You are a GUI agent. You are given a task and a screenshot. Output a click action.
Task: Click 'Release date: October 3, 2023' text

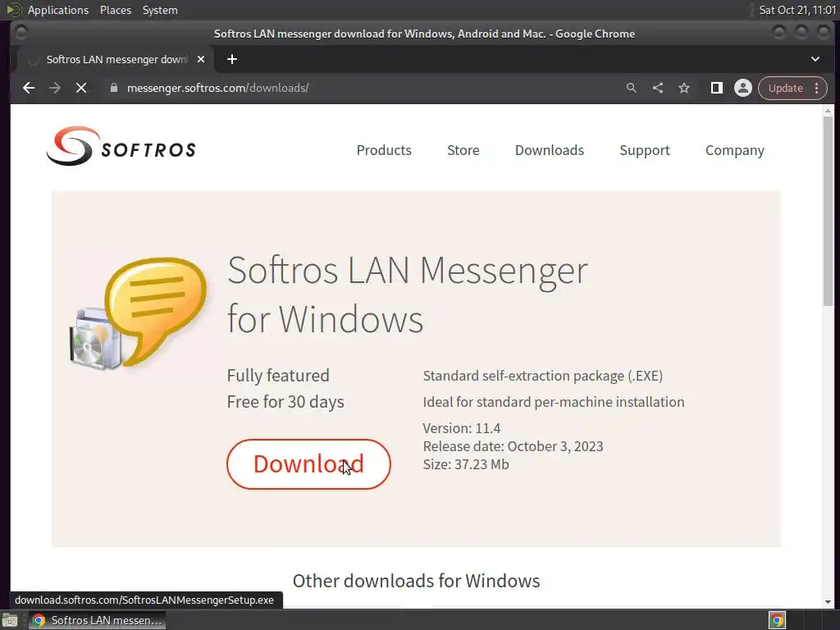(514, 446)
